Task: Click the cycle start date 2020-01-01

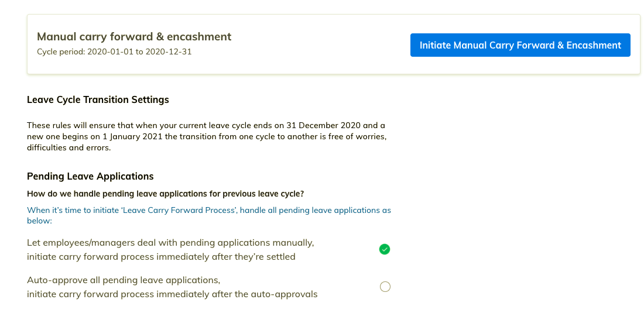Action: pyautogui.click(x=111, y=52)
